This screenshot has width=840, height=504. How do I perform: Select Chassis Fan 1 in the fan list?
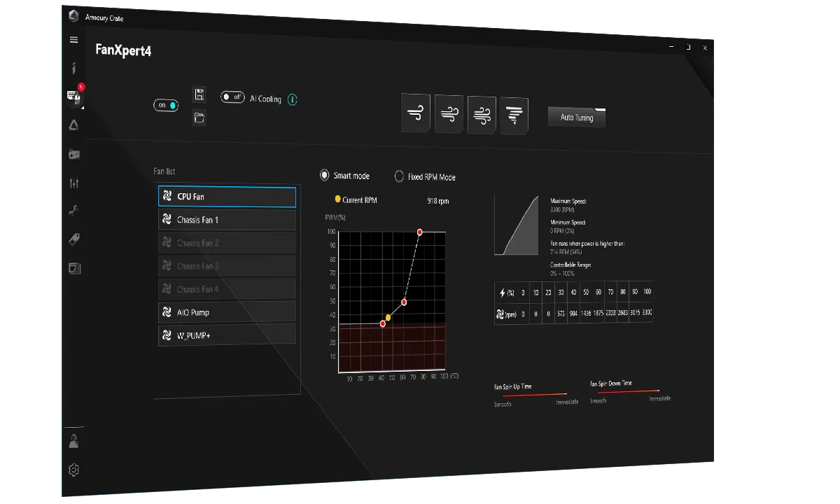point(227,220)
